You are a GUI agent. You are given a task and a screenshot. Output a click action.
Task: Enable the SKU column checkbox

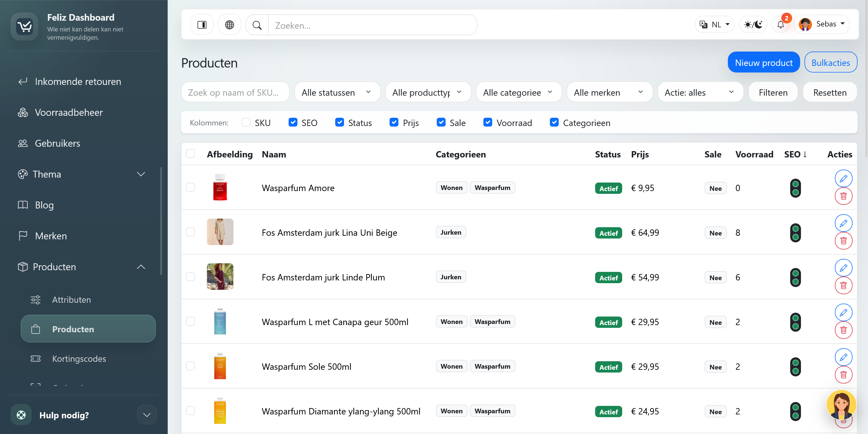pyautogui.click(x=246, y=122)
